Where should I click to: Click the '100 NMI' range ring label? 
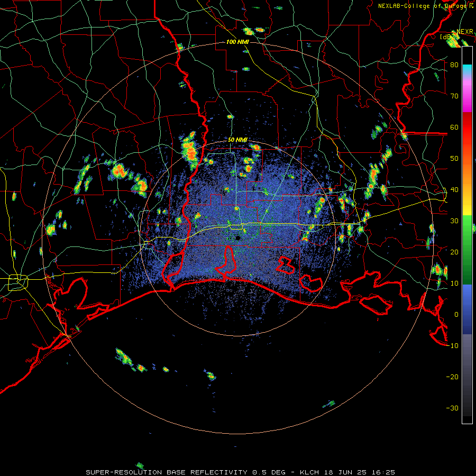237,42
